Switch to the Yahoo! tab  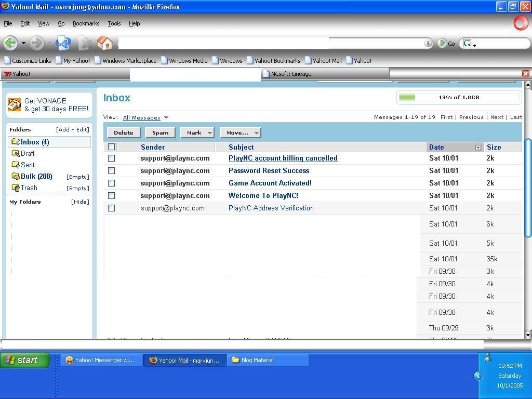[x=65, y=74]
